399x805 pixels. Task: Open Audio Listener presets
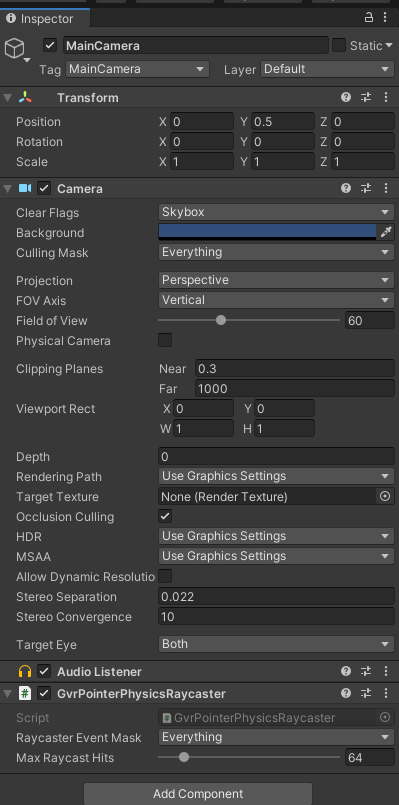[x=366, y=671]
